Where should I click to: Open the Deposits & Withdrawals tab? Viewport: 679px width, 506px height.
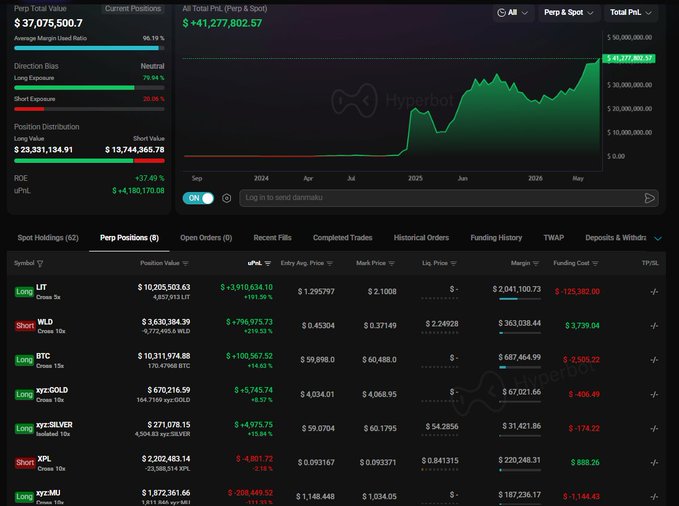click(615, 238)
